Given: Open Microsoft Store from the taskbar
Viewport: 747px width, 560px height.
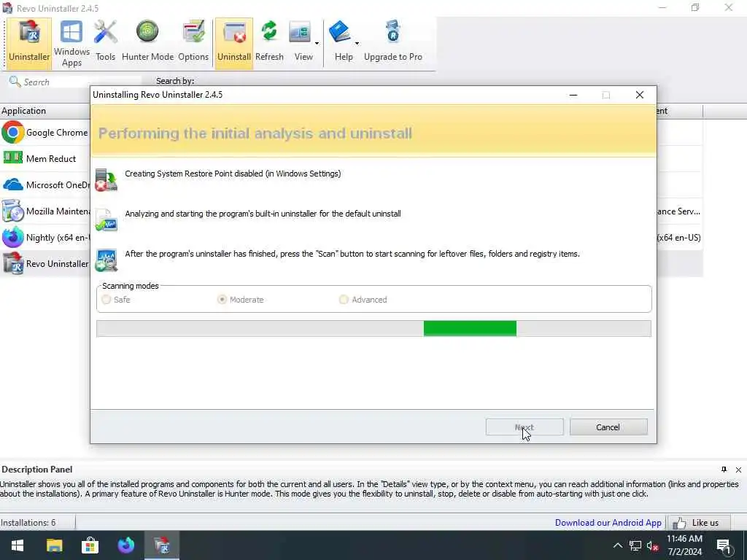Looking at the screenshot, I should (90, 545).
